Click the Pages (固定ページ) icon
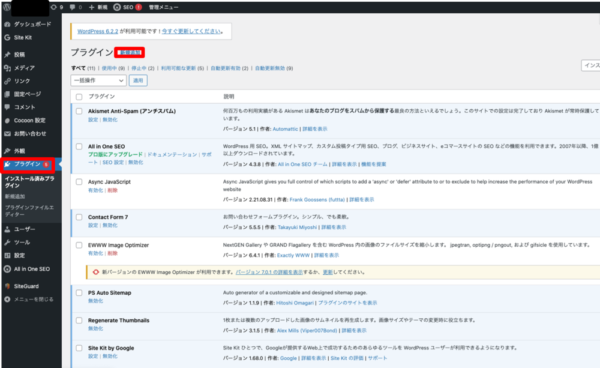600x368 pixels. pos(7,94)
